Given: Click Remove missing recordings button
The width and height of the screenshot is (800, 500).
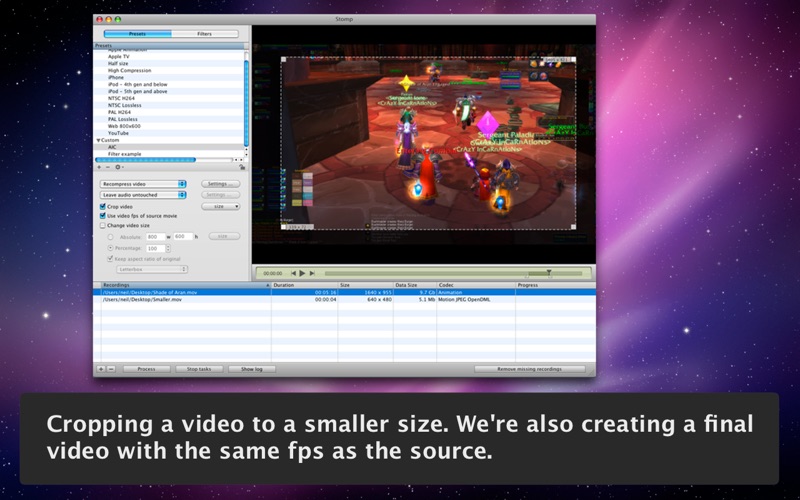Looking at the screenshot, I should pos(530,369).
